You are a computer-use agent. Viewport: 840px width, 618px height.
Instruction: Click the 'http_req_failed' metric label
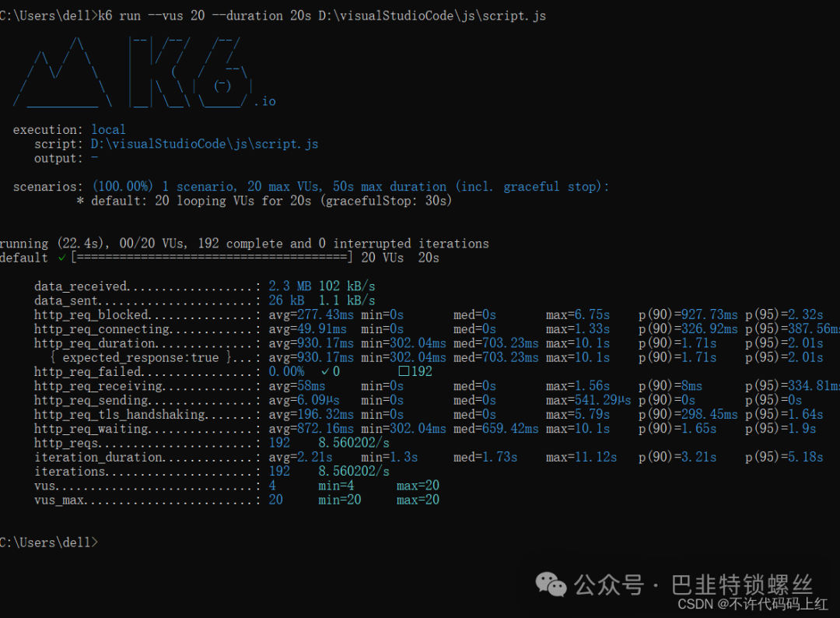(88, 372)
